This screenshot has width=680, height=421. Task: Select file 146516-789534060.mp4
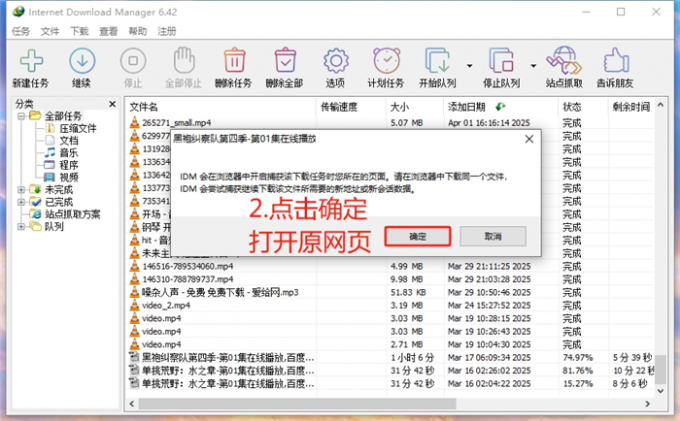(187, 266)
